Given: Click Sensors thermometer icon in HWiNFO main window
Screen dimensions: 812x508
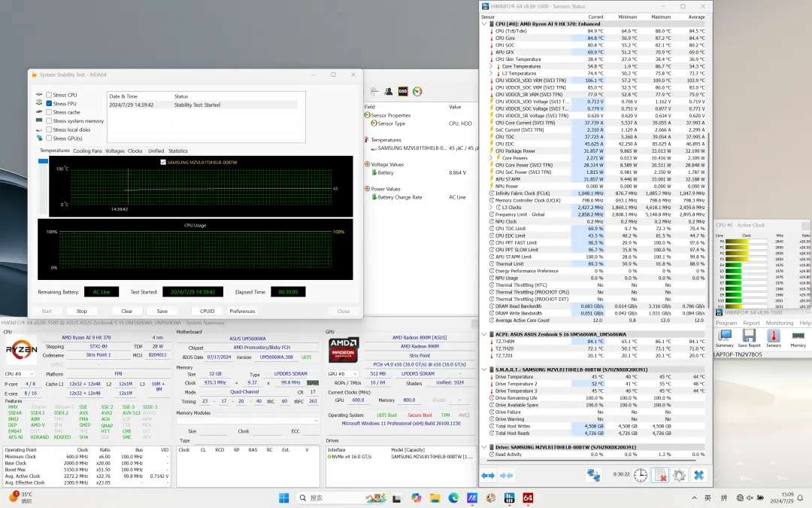Looking at the screenshot, I should click(774, 338).
